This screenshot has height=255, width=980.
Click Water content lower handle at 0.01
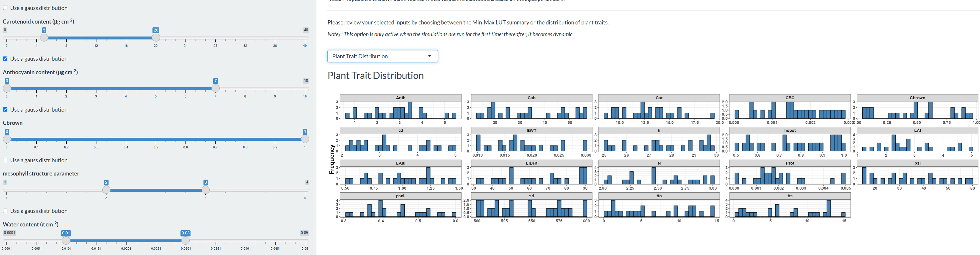pos(66,241)
